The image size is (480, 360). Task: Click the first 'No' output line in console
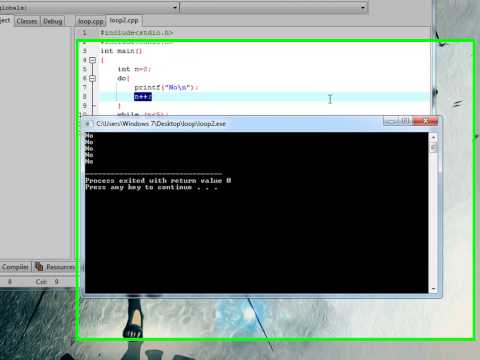pyautogui.click(x=89, y=136)
